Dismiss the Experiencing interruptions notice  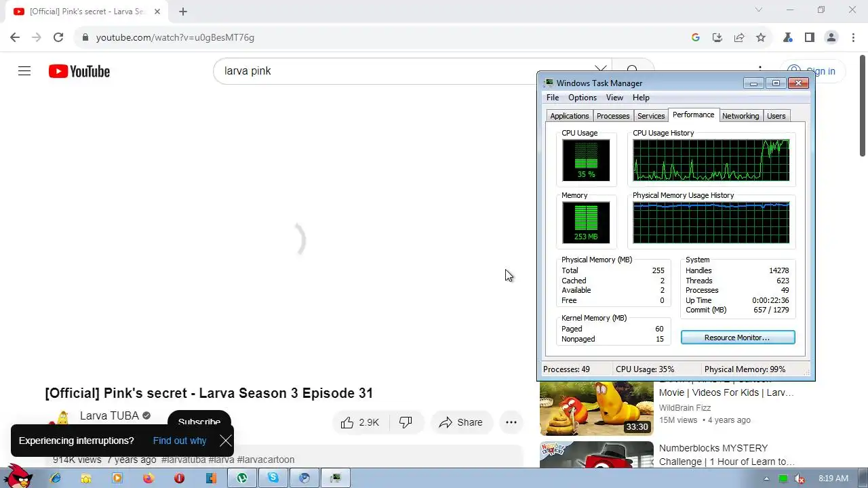226,441
